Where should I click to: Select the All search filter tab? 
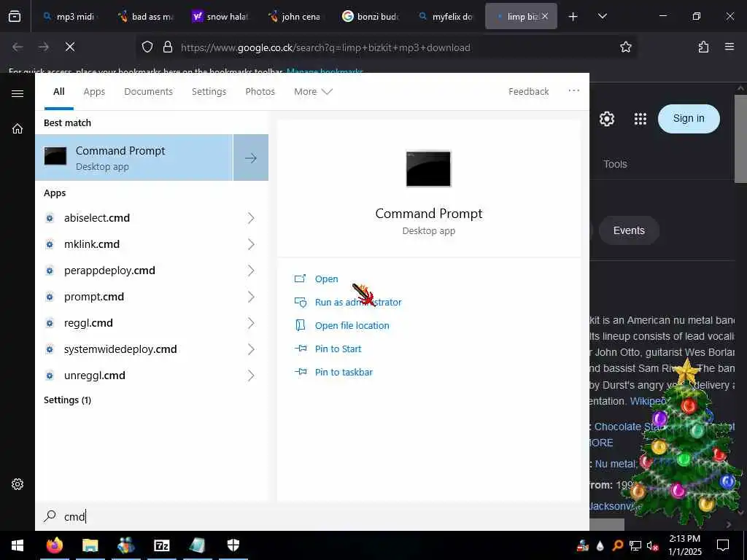coord(58,91)
